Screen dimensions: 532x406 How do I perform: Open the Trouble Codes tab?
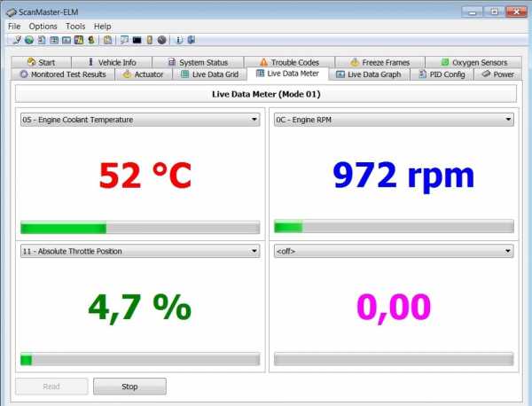click(x=289, y=62)
